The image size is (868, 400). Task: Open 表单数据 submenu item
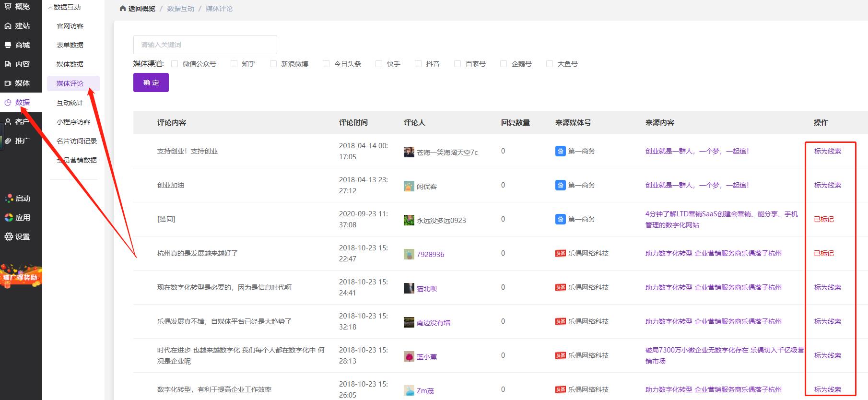point(70,45)
